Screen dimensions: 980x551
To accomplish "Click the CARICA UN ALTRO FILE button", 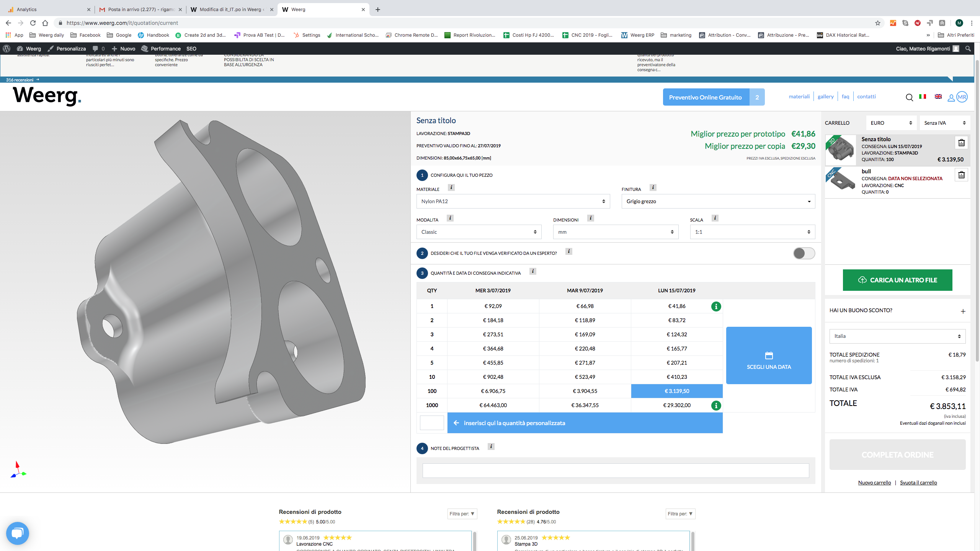I will click(x=897, y=280).
